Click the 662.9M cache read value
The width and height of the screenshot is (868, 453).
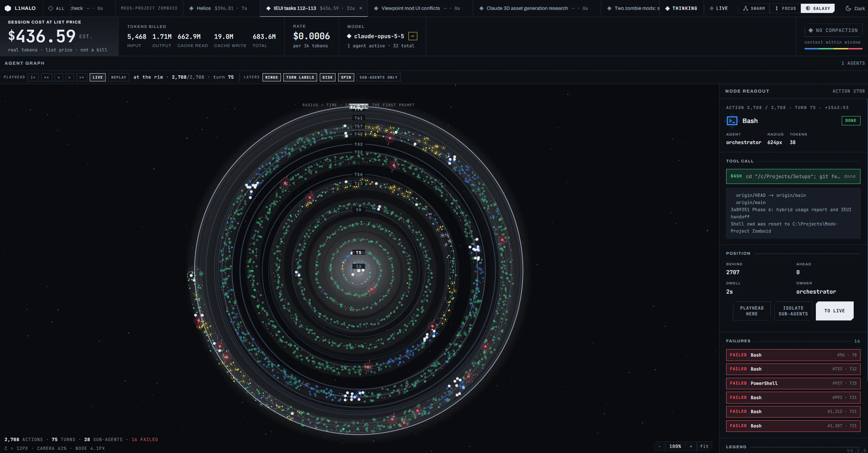pos(189,36)
